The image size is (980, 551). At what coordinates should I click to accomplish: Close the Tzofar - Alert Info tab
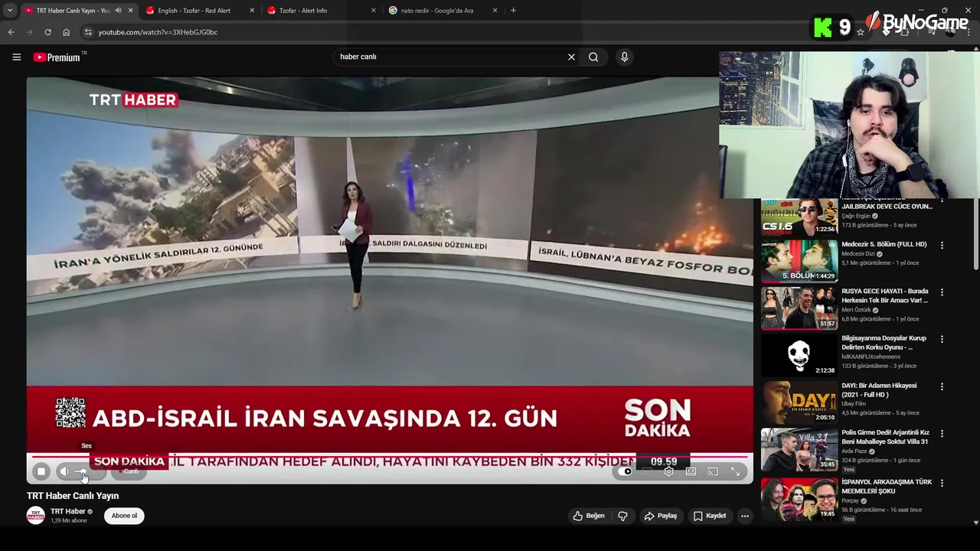pyautogui.click(x=374, y=11)
